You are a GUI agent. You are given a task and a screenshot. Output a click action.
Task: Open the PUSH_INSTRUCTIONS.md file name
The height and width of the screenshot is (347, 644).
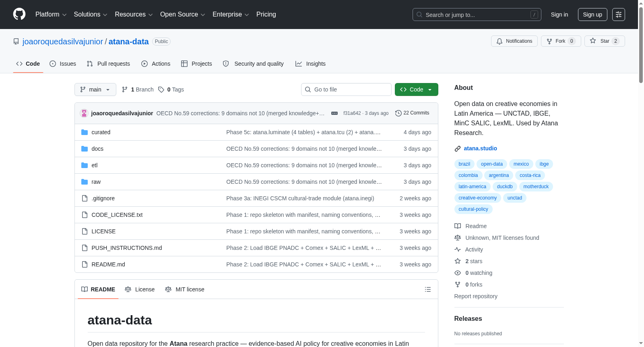(127, 248)
